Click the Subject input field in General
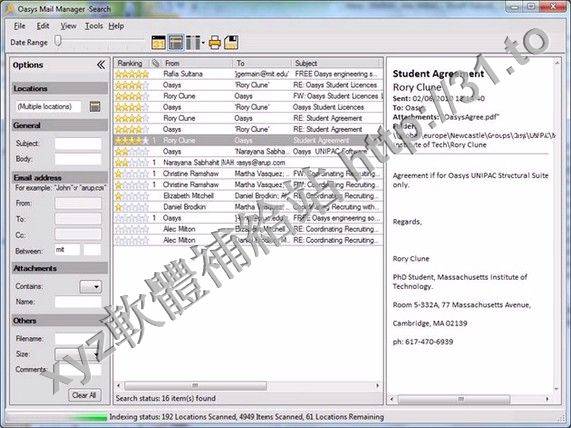Image resolution: width=571 pixels, height=428 pixels. click(x=78, y=144)
